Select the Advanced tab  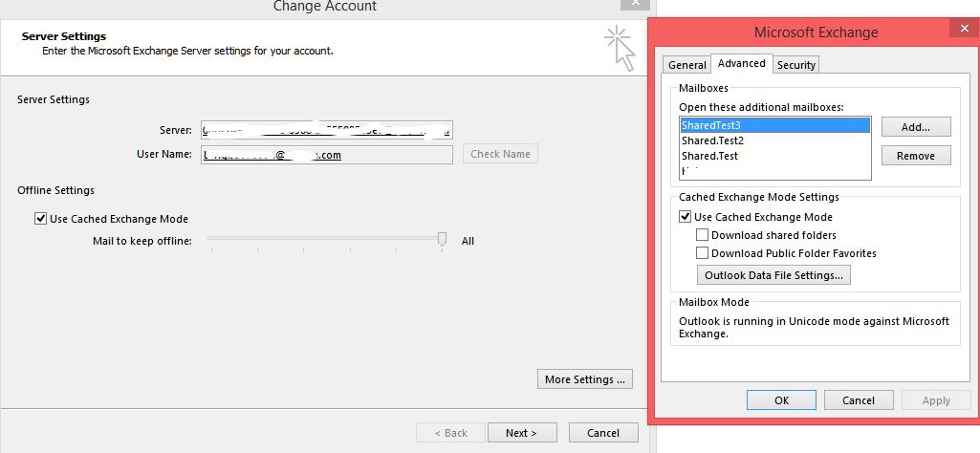click(x=741, y=64)
